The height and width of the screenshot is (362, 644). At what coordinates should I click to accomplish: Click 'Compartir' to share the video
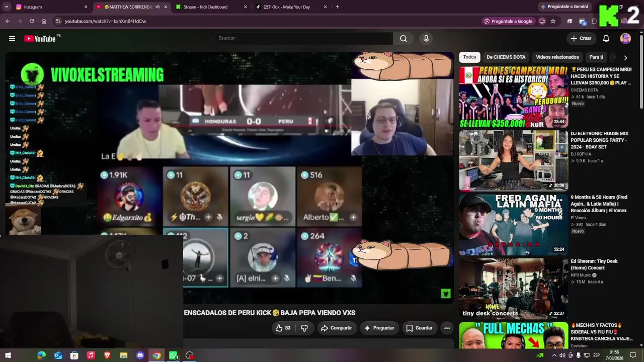336,328
